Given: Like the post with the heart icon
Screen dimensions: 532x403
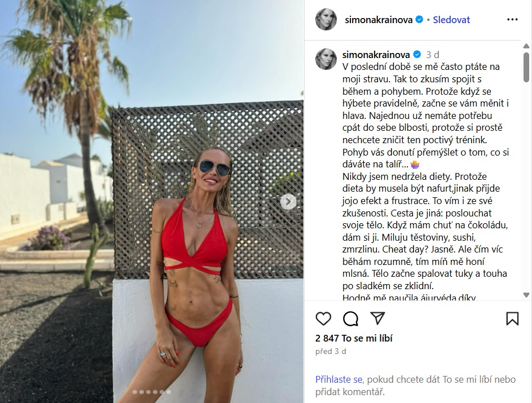Looking at the screenshot, I should pos(323,318).
